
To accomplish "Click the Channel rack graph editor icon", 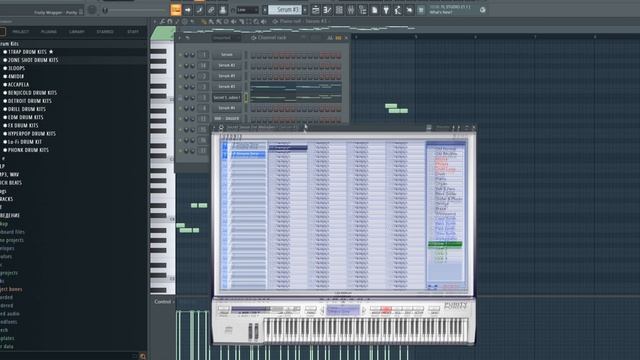I will pyautogui.click(x=330, y=38).
